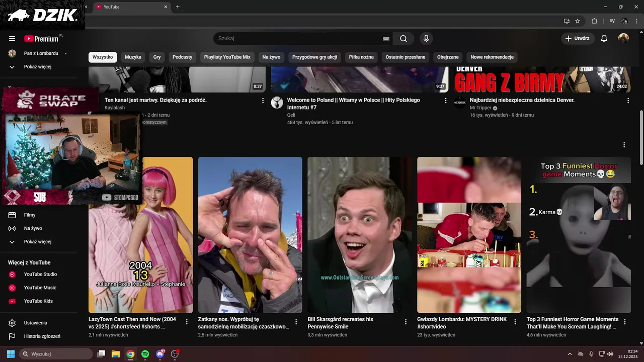Open YouTube Studio link
The height and width of the screenshot is (362, 644).
click(x=39, y=275)
